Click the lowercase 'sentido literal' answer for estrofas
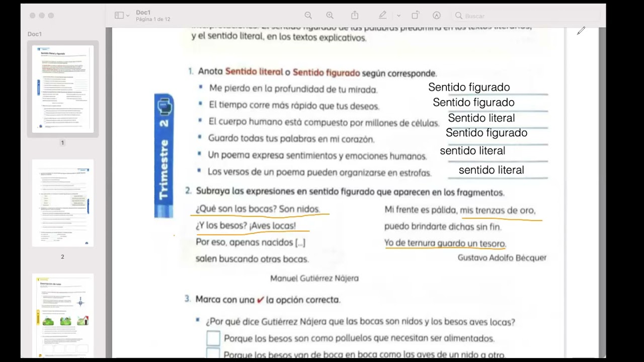The width and height of the screenshot is (644, 362). point(492,170)
